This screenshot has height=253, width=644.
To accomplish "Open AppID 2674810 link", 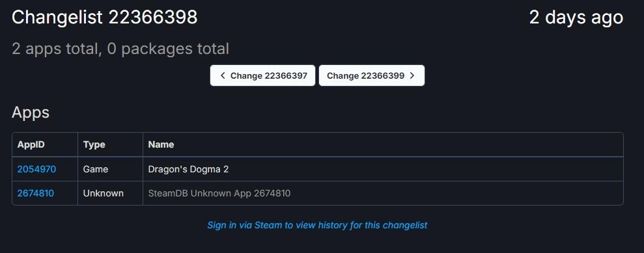I will coord(35,193).
